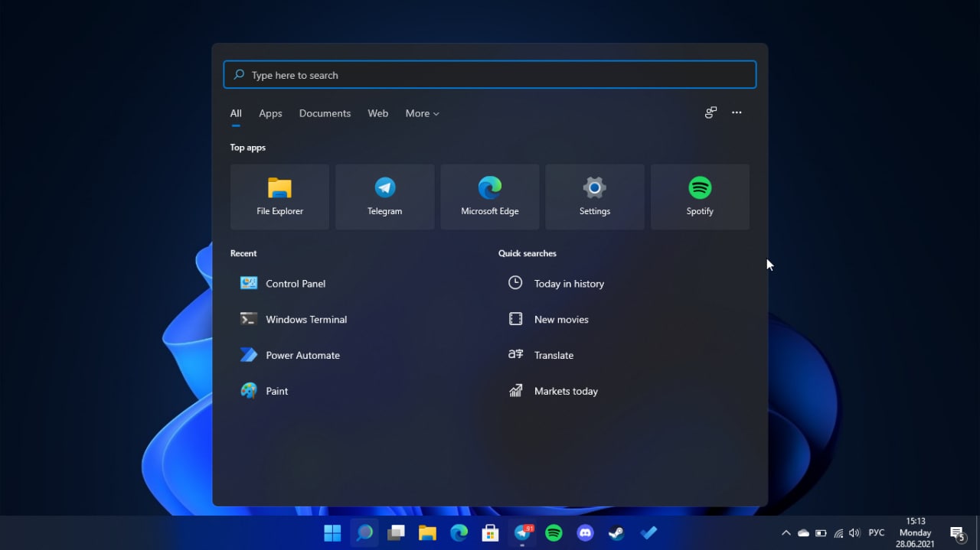
Task: Open File Explorer on taskbar
Action: [427, 533]
